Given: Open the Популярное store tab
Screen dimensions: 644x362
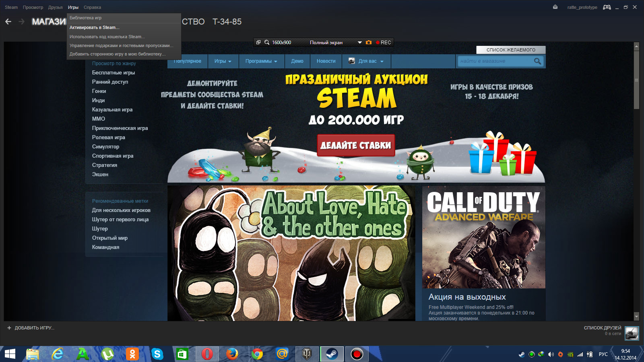Looking at the screenshot, I should [x=188, y=61].
